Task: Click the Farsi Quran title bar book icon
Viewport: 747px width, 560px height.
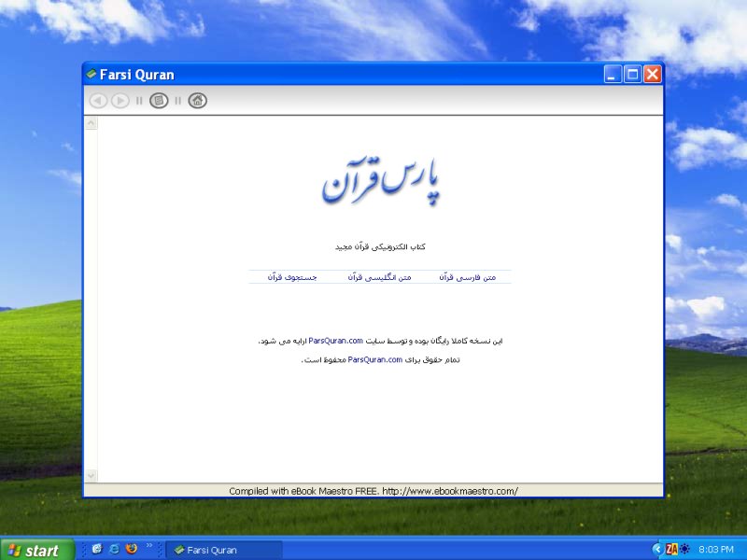Action: tap(92, 75)
